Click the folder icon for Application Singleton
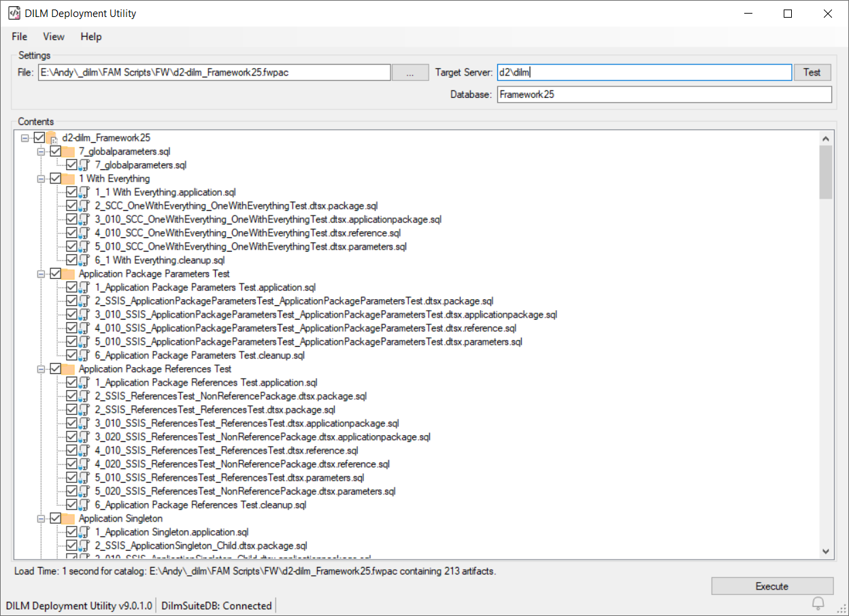The height and width of the screenshot is (616, 849). pyautogui.click(x=68, y=519)
